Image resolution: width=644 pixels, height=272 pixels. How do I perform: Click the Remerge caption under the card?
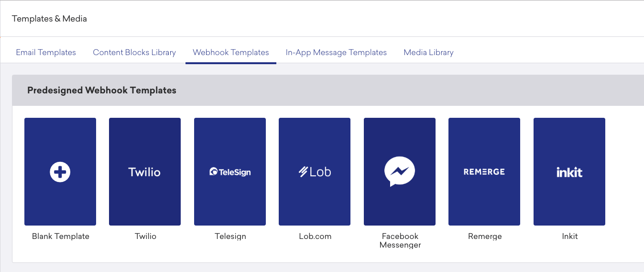[485, 236]
